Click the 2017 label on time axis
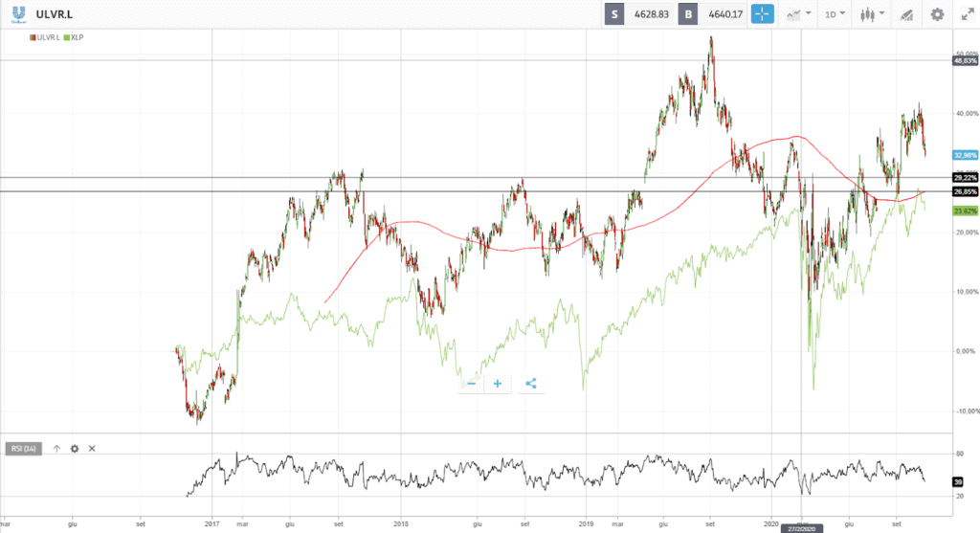 coord(212,524)
